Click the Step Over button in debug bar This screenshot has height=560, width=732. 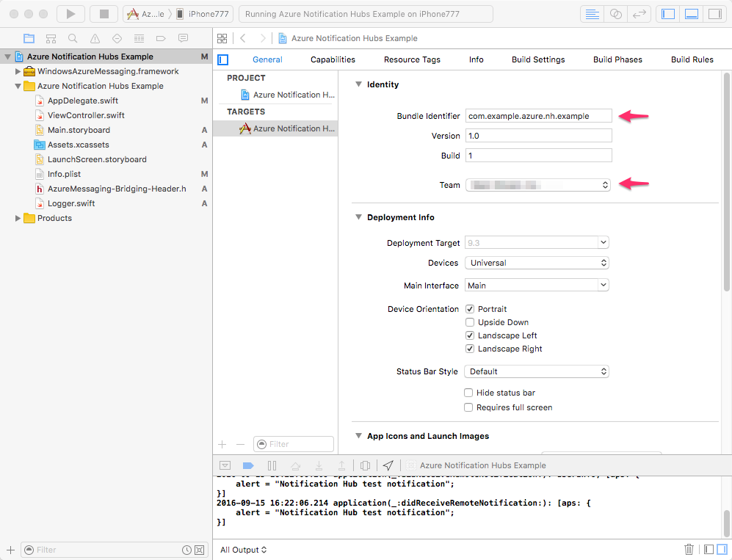point(297,466)
